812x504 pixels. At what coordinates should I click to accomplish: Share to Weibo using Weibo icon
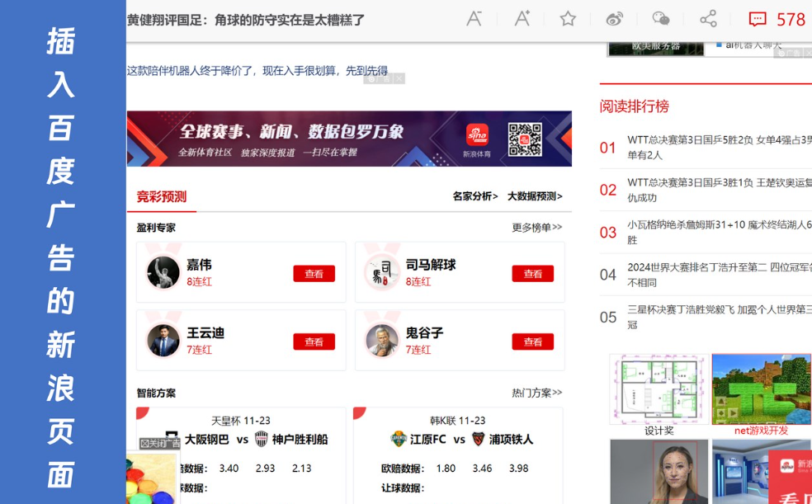click(x=615, y=19)
